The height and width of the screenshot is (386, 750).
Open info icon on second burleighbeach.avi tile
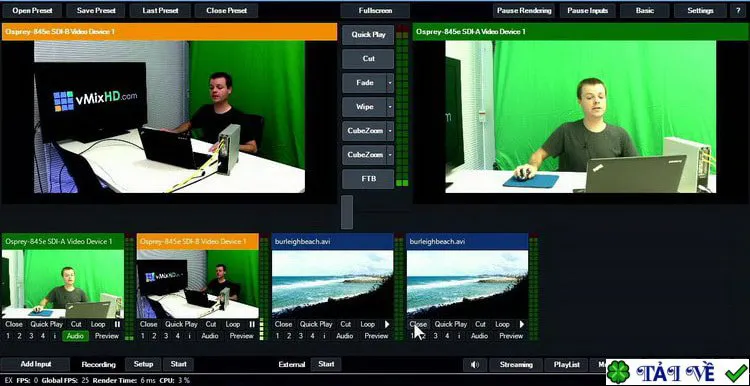point(459,336)
